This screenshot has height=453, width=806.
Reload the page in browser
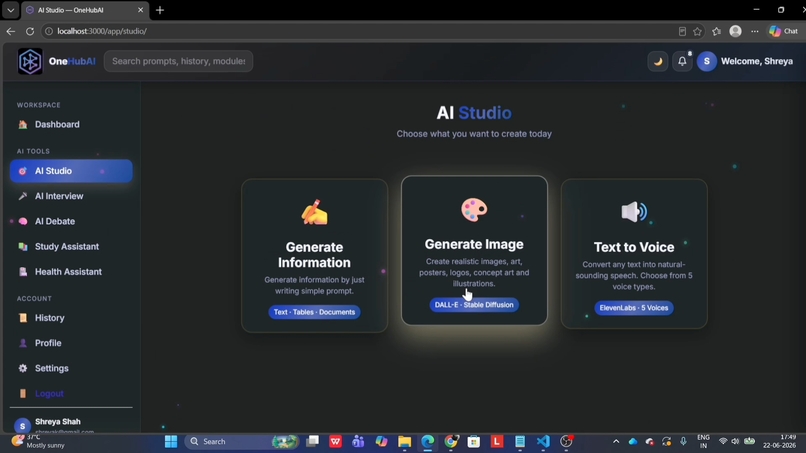[x=30, y=31]
